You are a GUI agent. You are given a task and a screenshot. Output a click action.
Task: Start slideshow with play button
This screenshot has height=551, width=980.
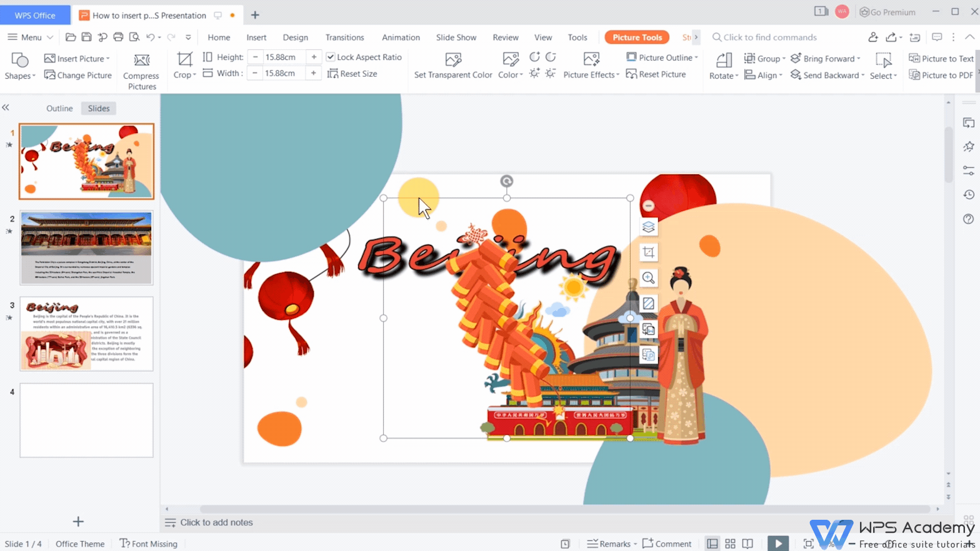[777, 544]
